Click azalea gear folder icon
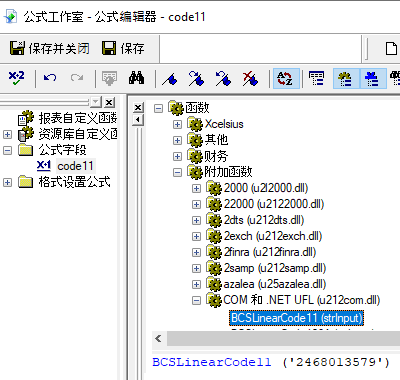Image resolution: width=400 pixels, height=380 pixels. coord(214,284)
